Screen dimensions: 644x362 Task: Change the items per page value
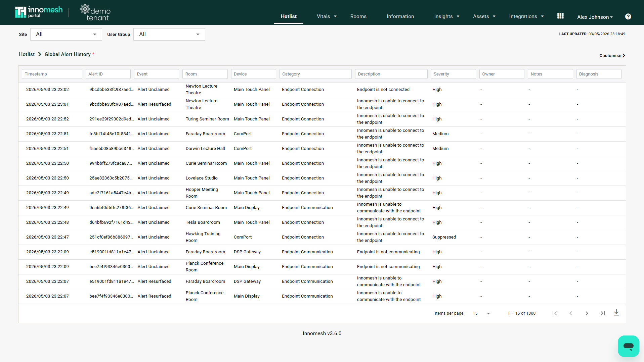tap(481, 313)
